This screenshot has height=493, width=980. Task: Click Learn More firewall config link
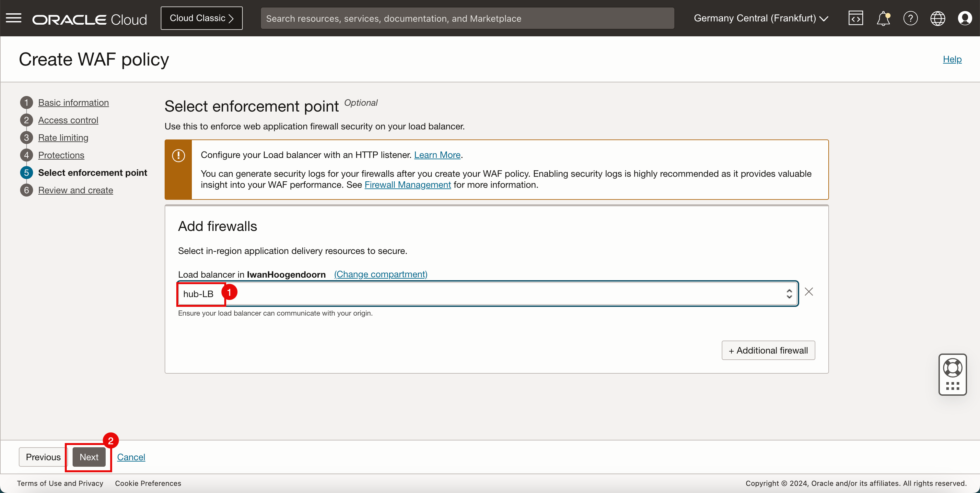[x=437, y=154]
